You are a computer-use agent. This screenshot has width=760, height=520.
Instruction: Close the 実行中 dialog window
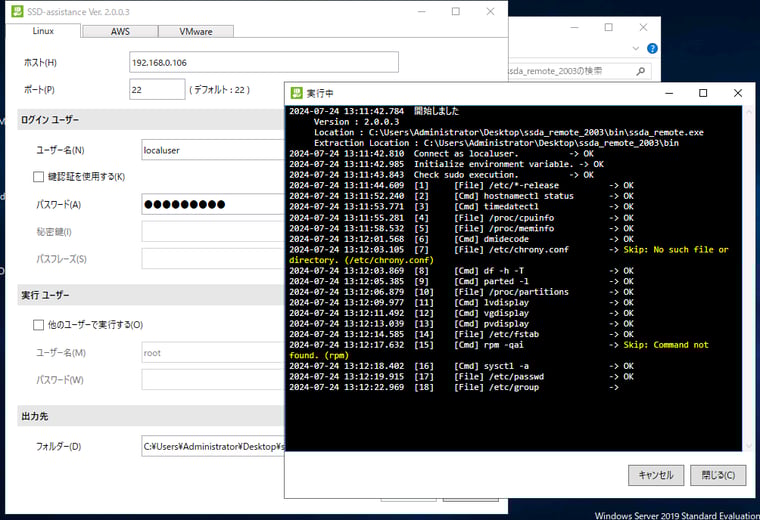point(738,93)
